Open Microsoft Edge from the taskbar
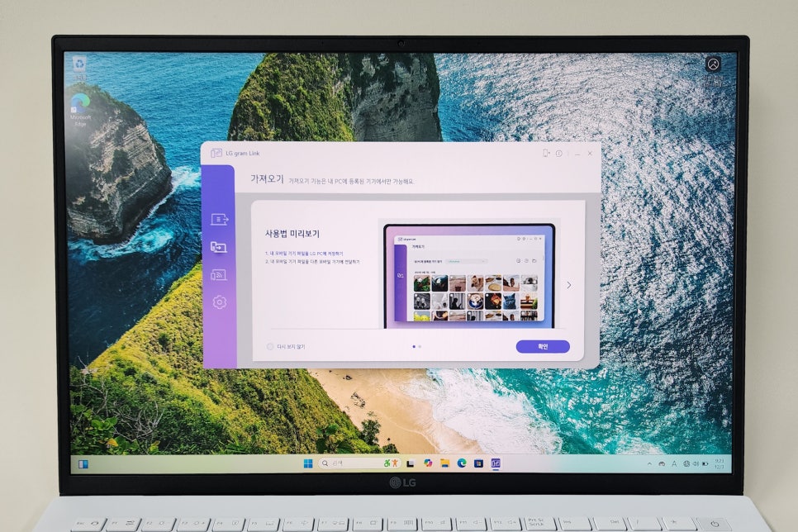 (462, 463)
